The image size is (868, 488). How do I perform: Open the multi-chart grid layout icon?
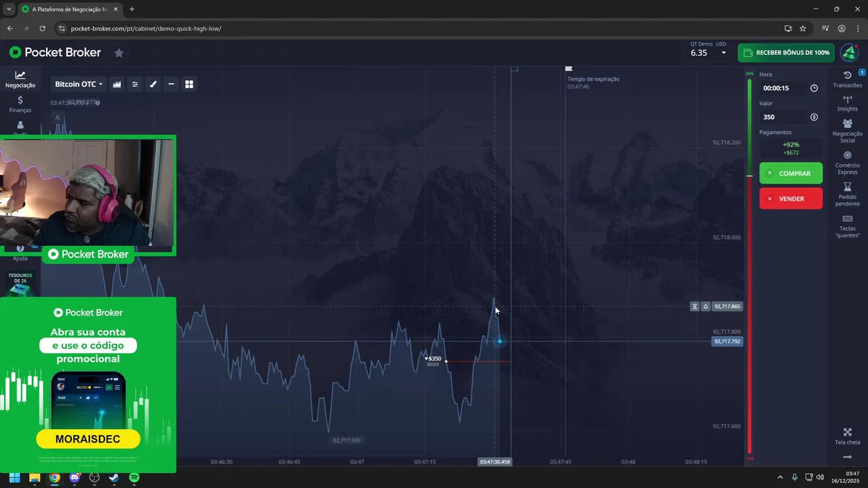(189, 84)
